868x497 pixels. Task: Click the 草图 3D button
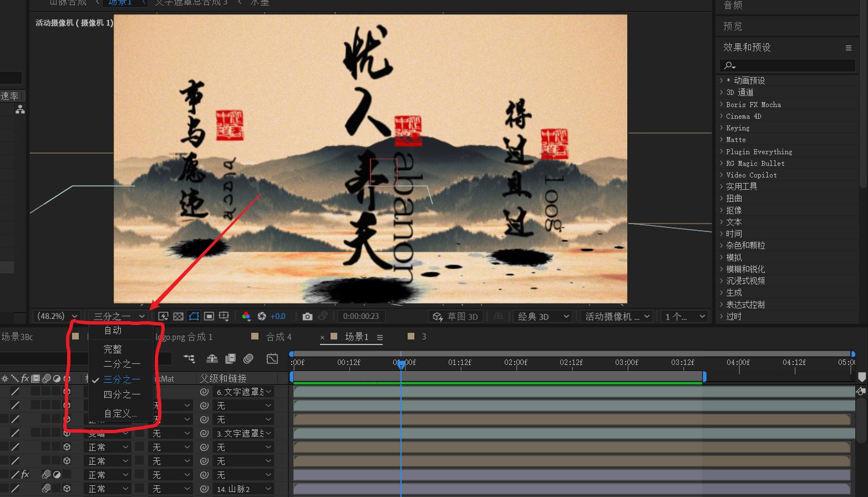(x=456, y=316)
